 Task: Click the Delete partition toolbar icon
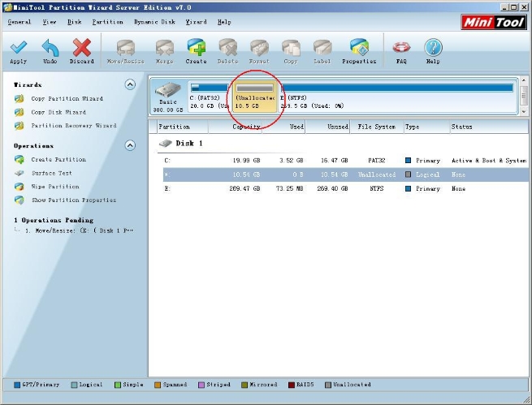tap(227, 48)
